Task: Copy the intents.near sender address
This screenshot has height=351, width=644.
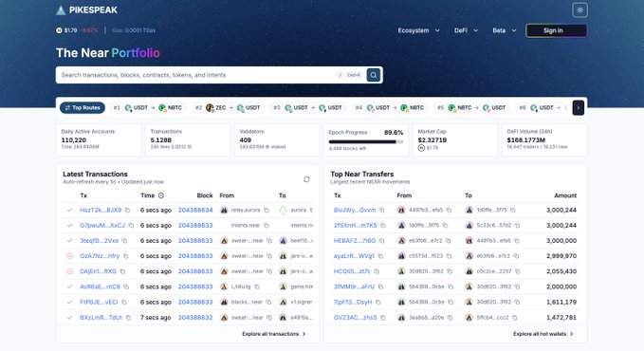Action: (267, 225)
